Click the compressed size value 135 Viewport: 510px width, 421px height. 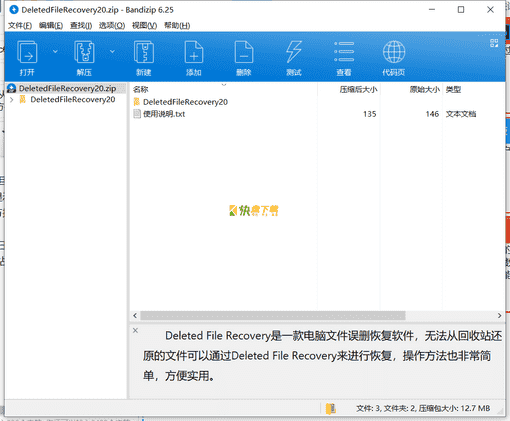[370, 114]
